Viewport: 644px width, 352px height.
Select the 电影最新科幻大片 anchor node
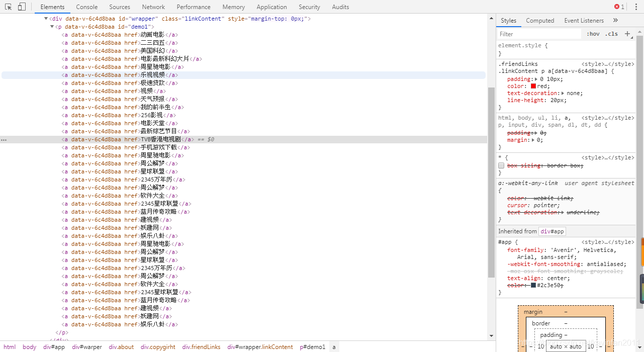click(x=132, y=59)
